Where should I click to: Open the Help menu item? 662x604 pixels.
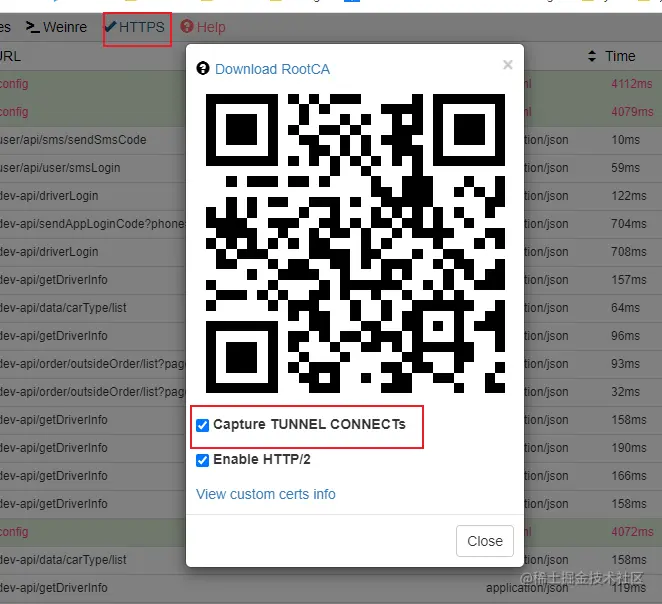203,27
